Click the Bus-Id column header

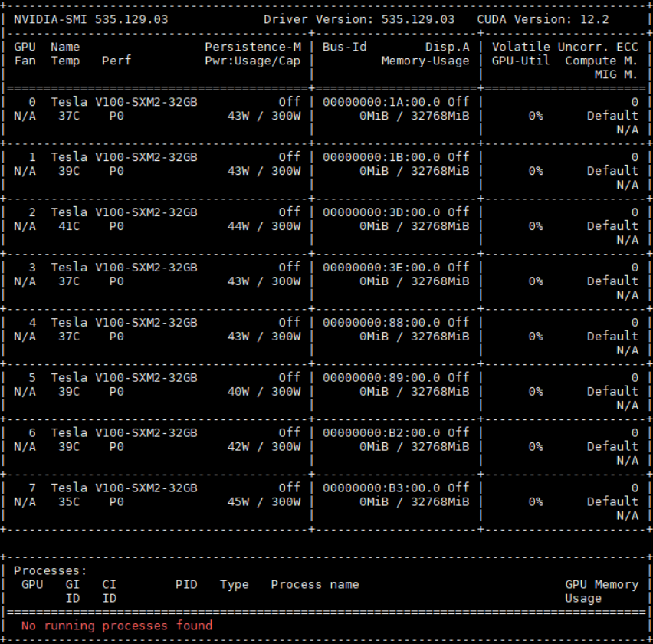pyautogui.click(x=344, y=47)
